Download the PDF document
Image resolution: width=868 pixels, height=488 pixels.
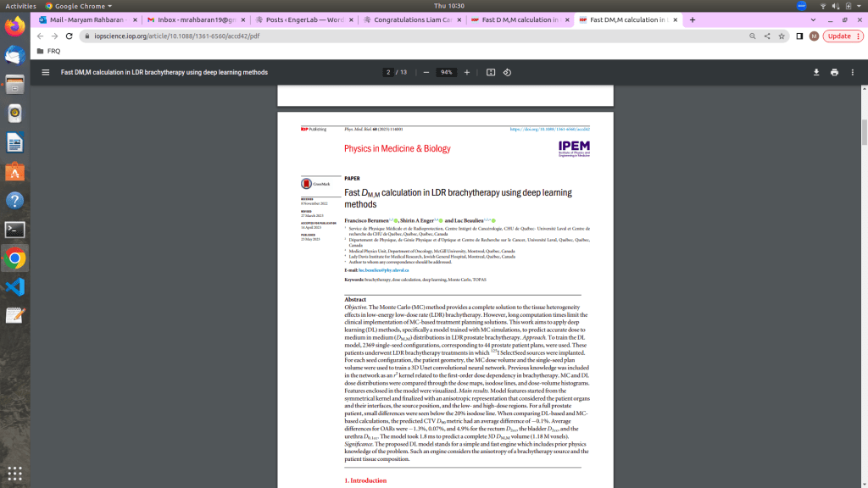(817, 72)
